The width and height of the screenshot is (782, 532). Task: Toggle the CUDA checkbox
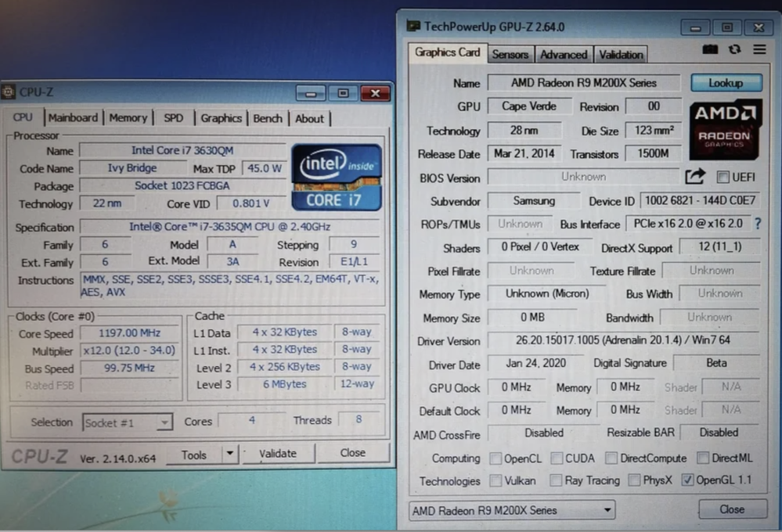[557, 458]
